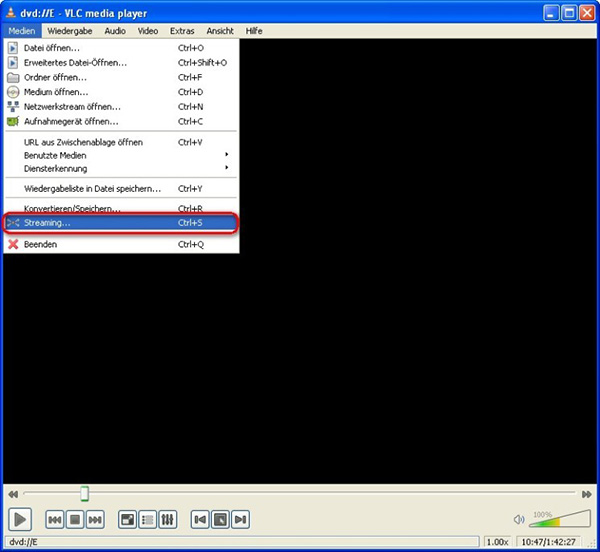This screenshot has width=600, height=552.
Task: Choose Datei öffnen... menu entry
Action: [x=121, y=48]
